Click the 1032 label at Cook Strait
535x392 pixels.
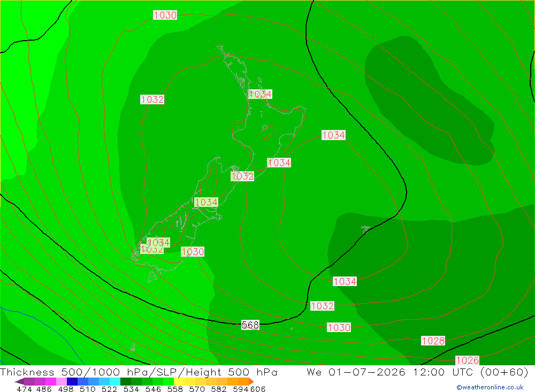pyautogui.click(x=242, y=176)
